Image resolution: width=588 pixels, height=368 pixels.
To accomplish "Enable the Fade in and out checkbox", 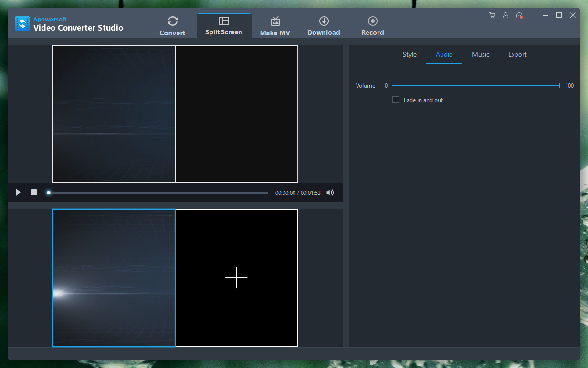I will click(396, 100).
